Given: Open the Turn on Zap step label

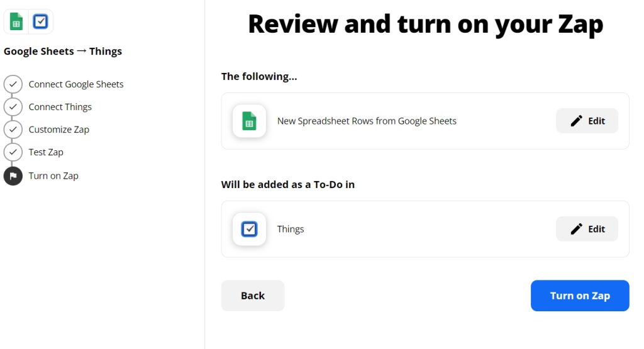Looking at the screenshot, I should pyautogui.click(x=53, y=175).
